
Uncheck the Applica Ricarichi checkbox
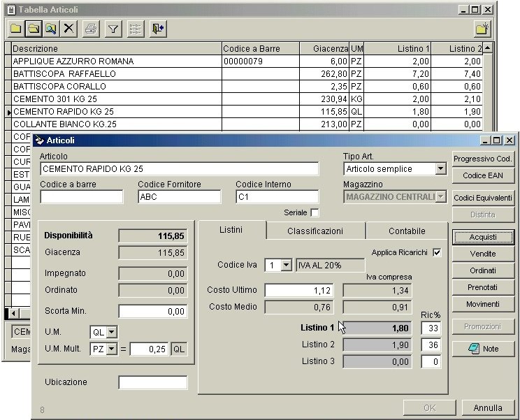[x=437, y=252]
